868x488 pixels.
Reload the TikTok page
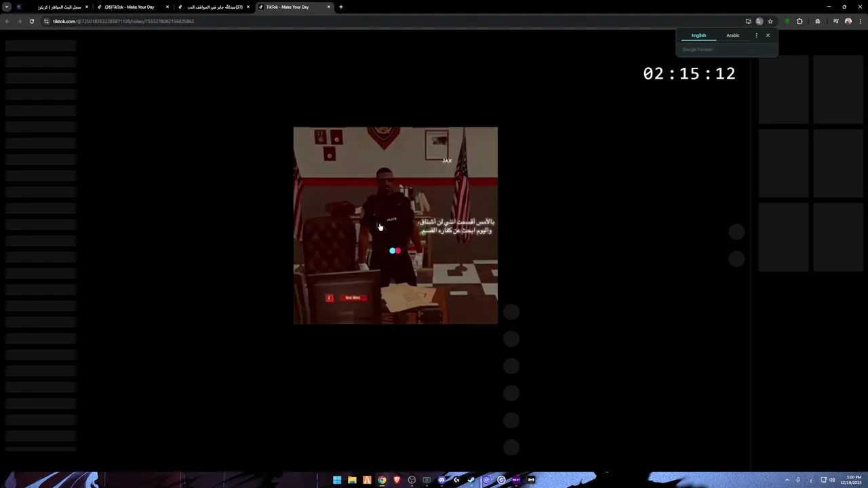32,21
